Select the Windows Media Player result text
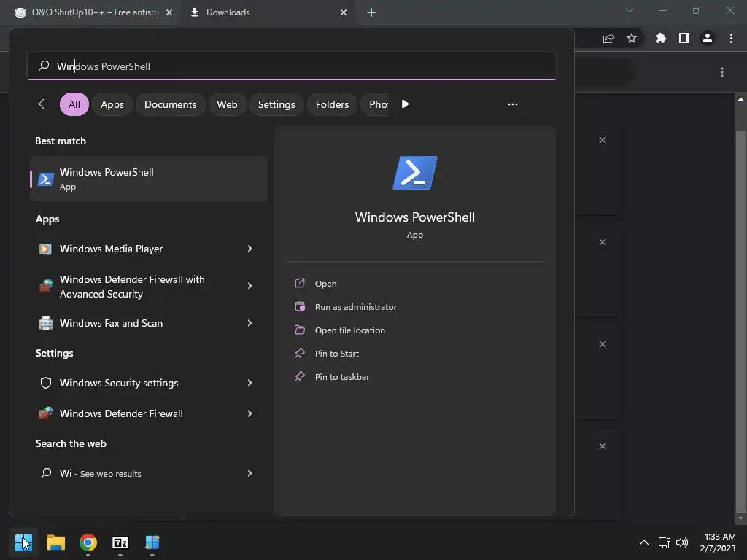This screenshot has width=747, height=560. pyautogui.click(x=111, y=249)
